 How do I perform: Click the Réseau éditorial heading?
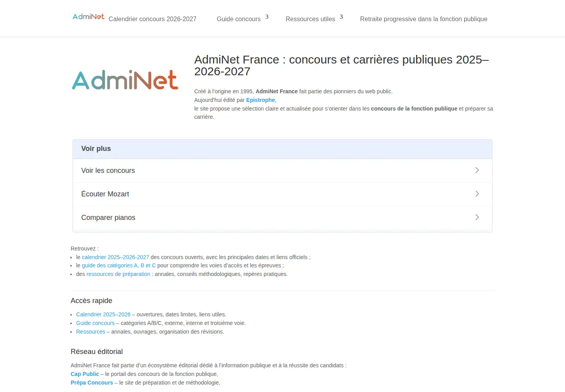[97, 352]
